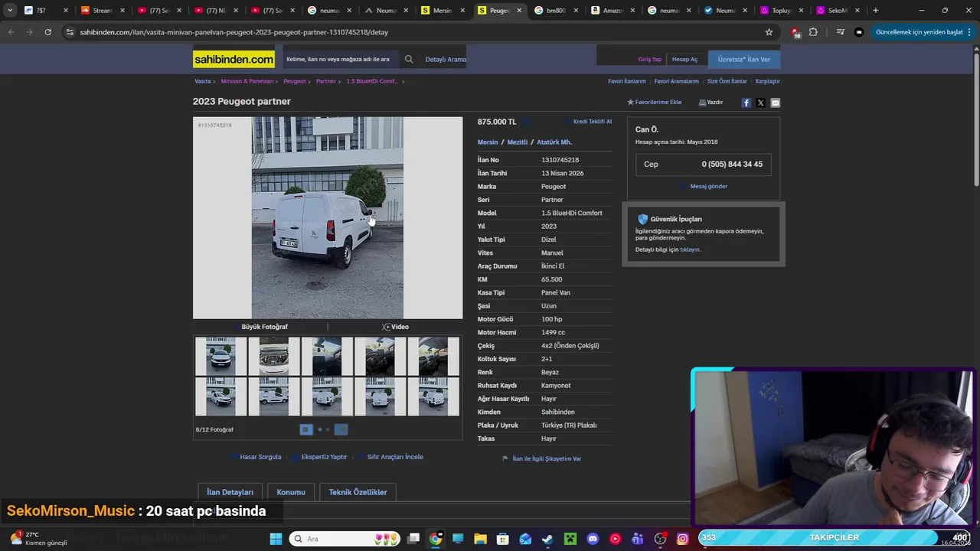Image resolution: width=980 pixels, height=551 pixels.
Task: Click the Vasıta breadcrumb
Action: pos(203,81)
